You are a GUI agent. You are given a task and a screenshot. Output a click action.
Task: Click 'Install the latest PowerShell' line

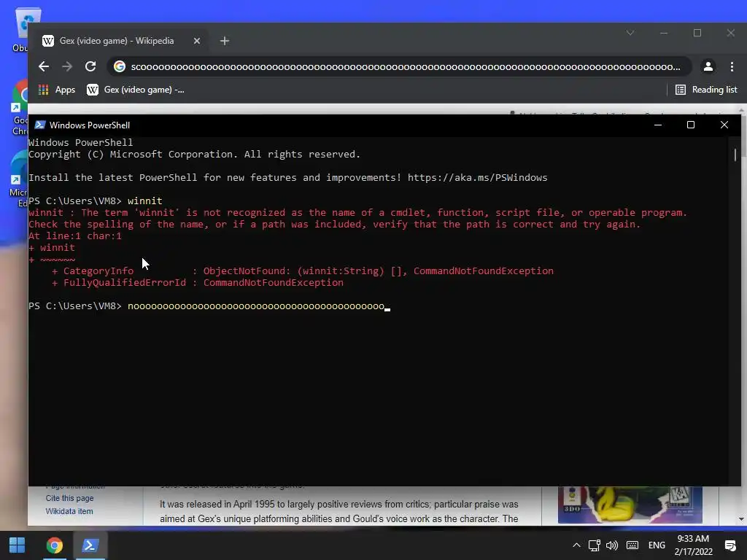coord(287,178)
